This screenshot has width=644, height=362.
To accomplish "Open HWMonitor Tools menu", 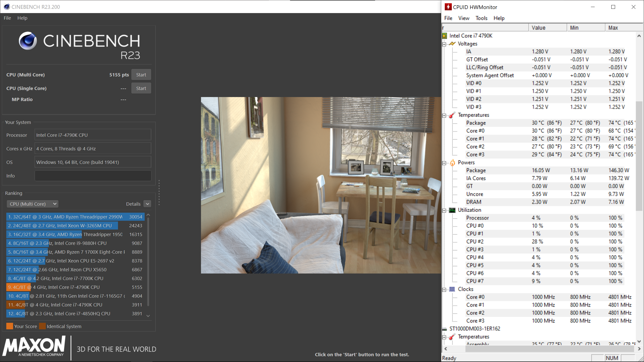I will tap(481, 18).
